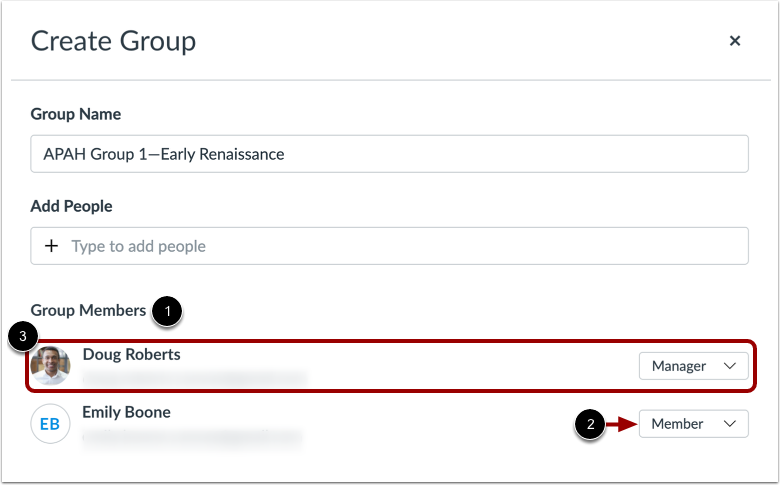
Task: Click annotation marker number 2
Action: tap(590, 424)
